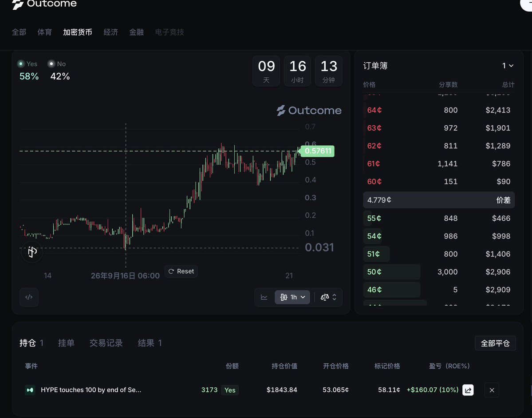The width and height of the screenshot is (532, 418).
Task: Click the 3173 shares value
Action: pyautogui.click(x=209, y=390)
